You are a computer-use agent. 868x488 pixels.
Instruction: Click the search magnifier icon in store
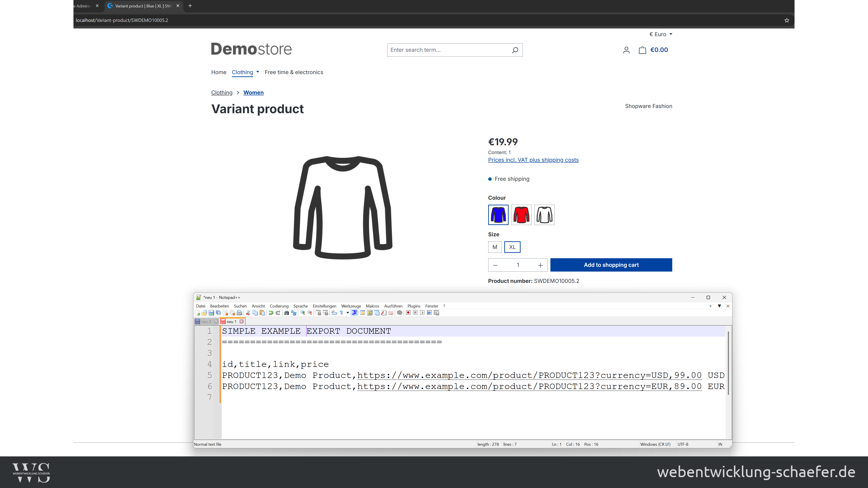point(515,50)
